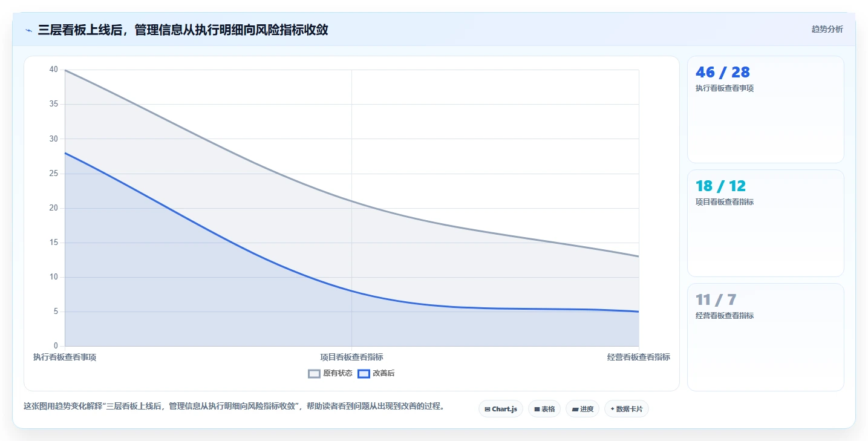Click the caption text under 11 / 7

coord(725,315)
